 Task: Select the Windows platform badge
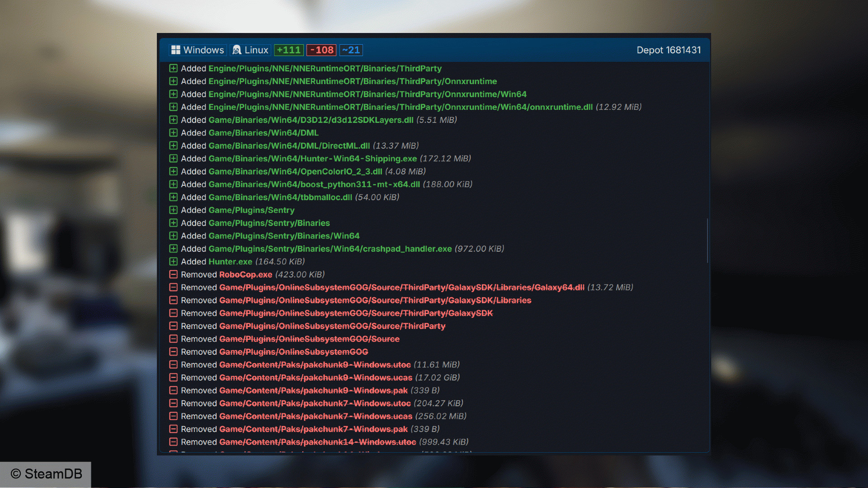(198, 50)
